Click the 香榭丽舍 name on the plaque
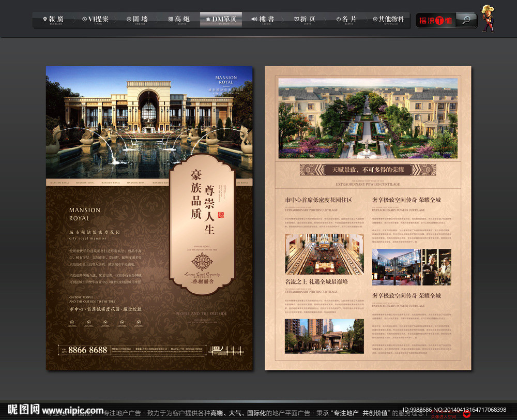Screen dimensions: 517x420 (x=203, y=281)
